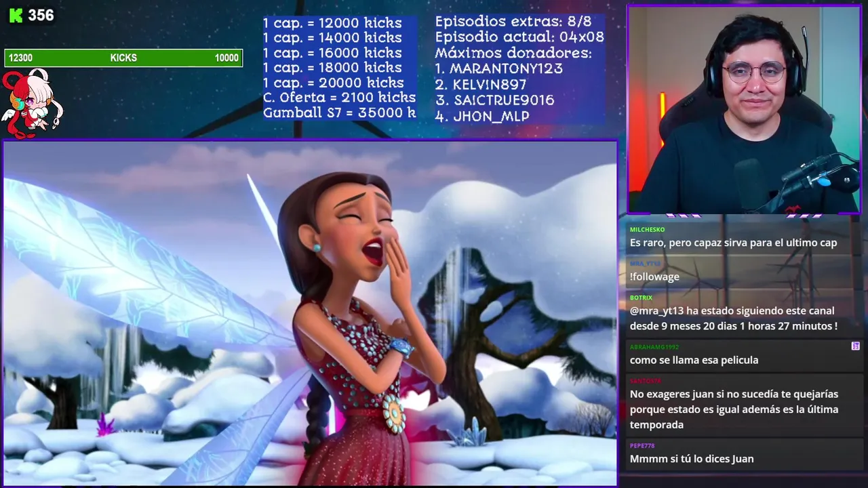Image resolution: width=868 pixels, height=488 pixels.
Task: Click the 'Gumball S7 = 35000 k' line
Action: click(x=339, y=113)
